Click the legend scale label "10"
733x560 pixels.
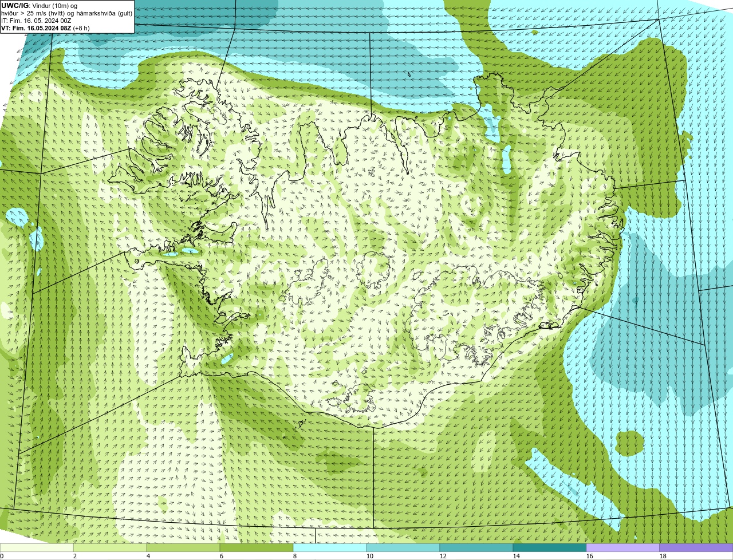[x=370, y=556]
